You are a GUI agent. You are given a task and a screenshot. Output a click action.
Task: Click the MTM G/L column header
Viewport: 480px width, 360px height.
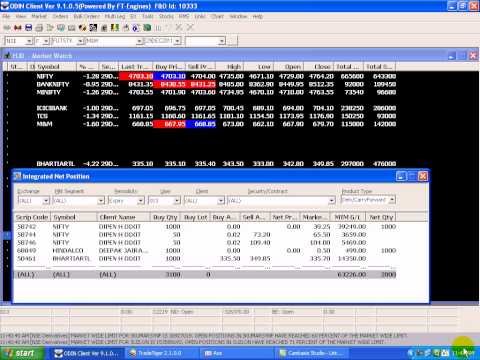pos(348,217)
